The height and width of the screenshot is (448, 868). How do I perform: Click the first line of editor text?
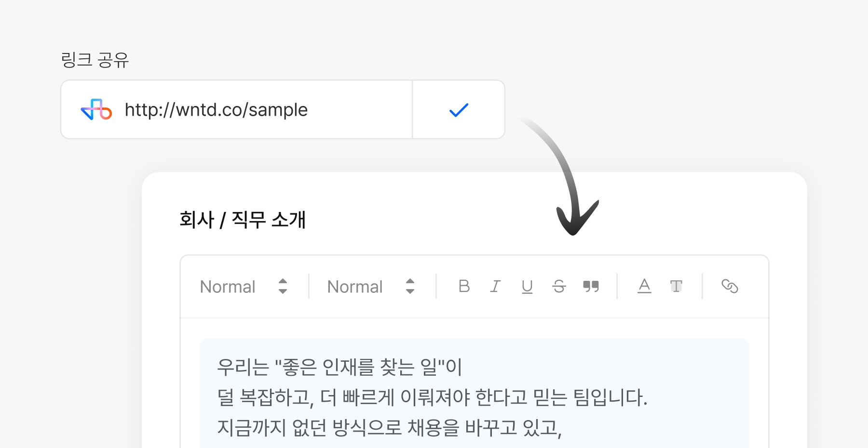coord(339,367)
